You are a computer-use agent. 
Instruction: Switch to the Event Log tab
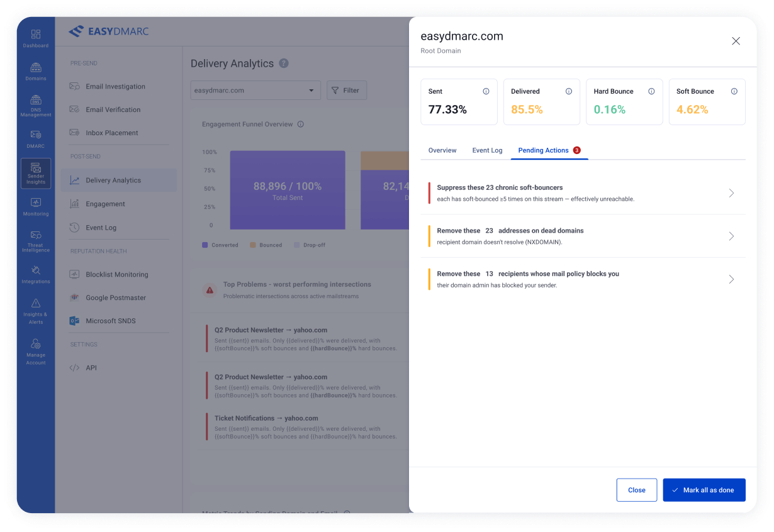click(x=488, y=150)
